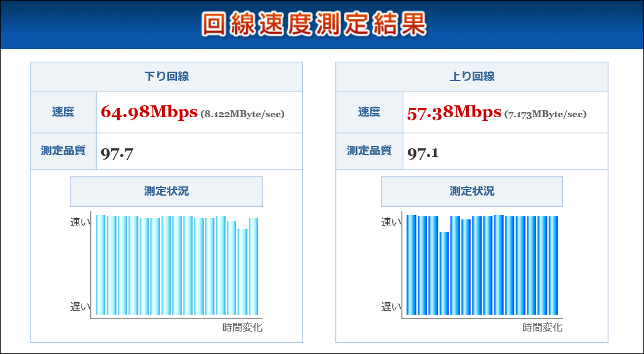Image resolution: width=644 pixels, height=354 pixels.
Task: Click the 8.122MByte/sec text
Action: [243, 114]
